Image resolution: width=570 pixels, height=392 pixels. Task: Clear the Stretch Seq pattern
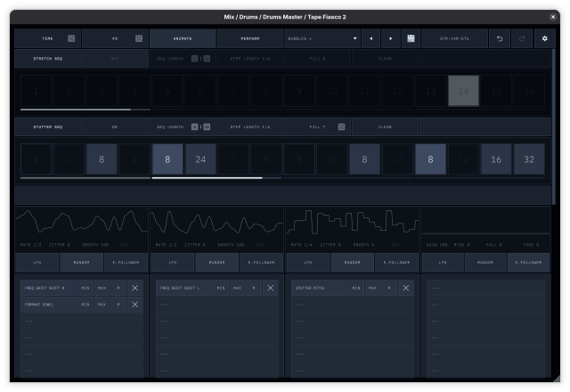click(x=385, y=59)
